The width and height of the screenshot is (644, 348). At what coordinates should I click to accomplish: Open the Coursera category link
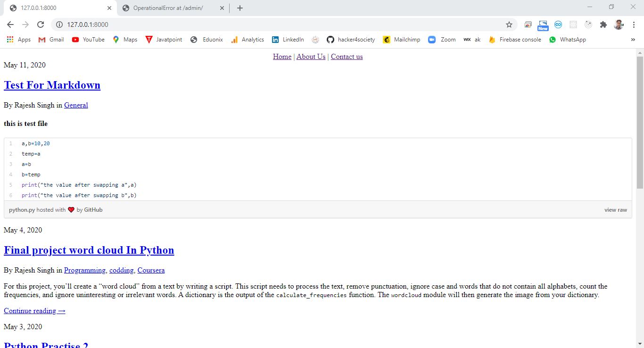tap(151, 270)
